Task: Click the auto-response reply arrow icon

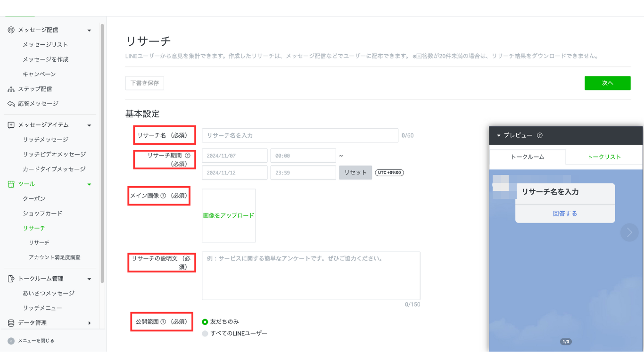Action: pos(11,104)
